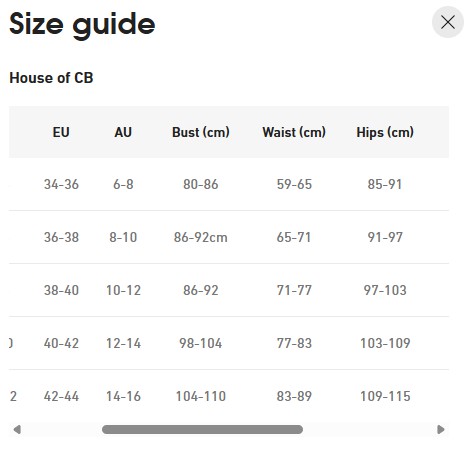Select the EU 34-36 cell
Image resolution: width=468 pixels, height=450 pixels.
point(61,184)
